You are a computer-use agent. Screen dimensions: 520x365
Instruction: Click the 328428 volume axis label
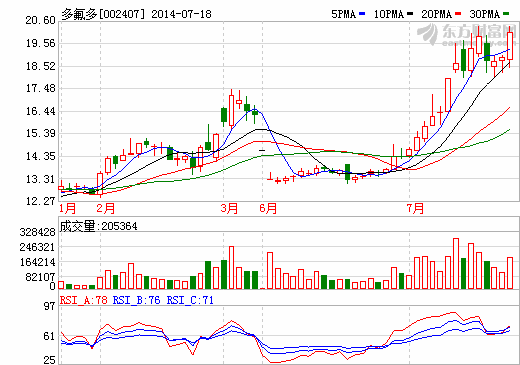pyautogui.click(x=37, y=232)
